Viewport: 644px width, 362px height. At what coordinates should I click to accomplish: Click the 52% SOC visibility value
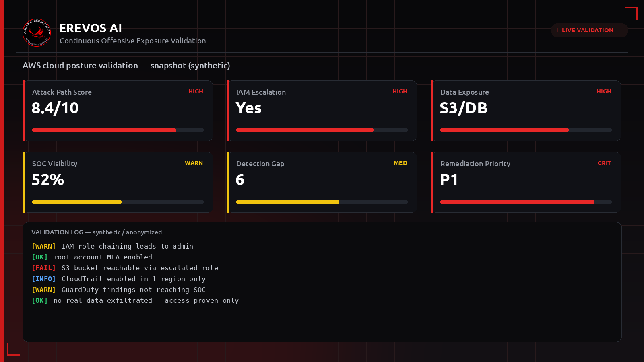(48, 179)
